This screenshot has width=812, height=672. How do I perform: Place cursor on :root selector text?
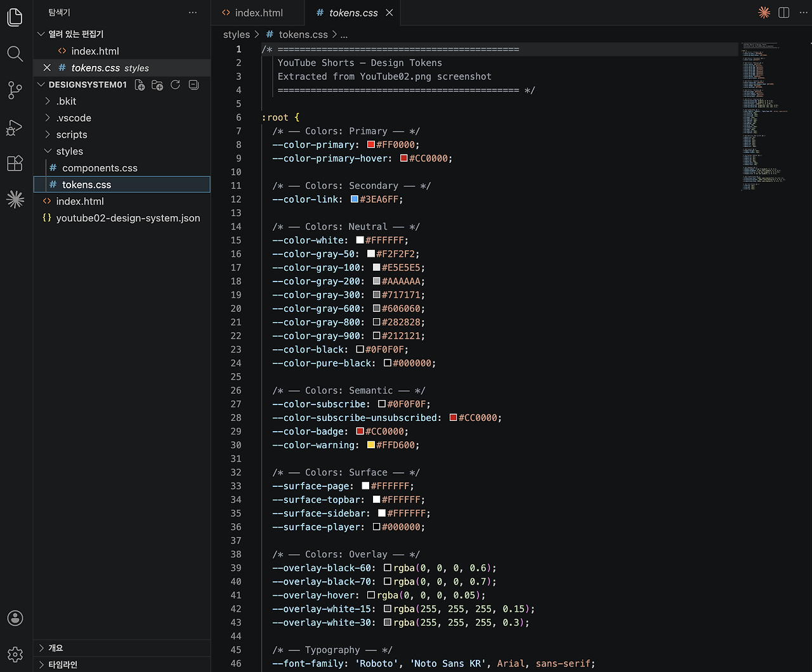pyautogui.click(x=275, y=117)
